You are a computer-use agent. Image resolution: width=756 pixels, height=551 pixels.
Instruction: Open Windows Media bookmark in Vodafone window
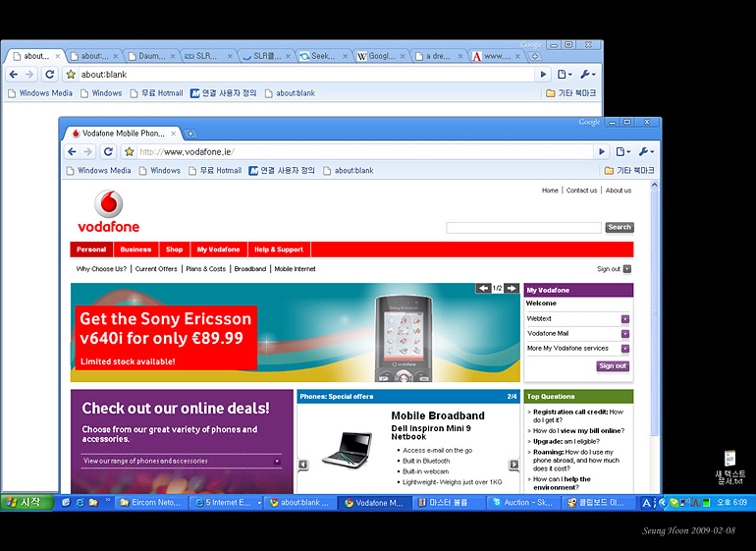pos(99,170)
